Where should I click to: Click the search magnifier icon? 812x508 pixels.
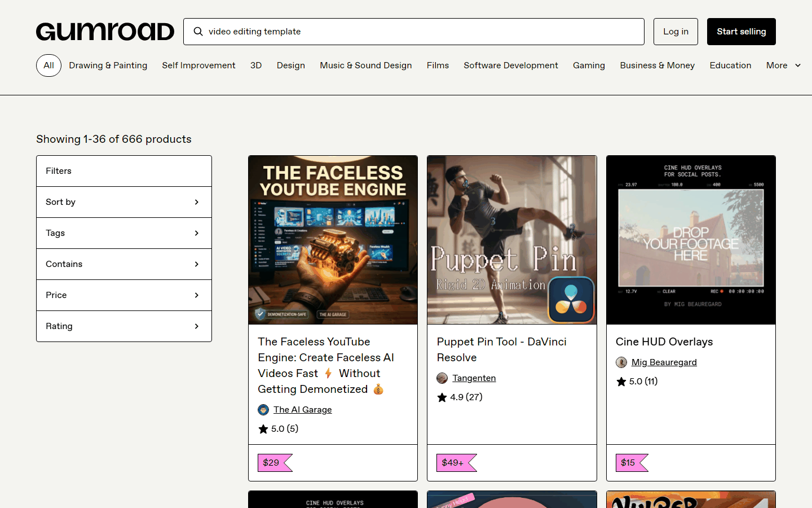click(x=198, y=32)
